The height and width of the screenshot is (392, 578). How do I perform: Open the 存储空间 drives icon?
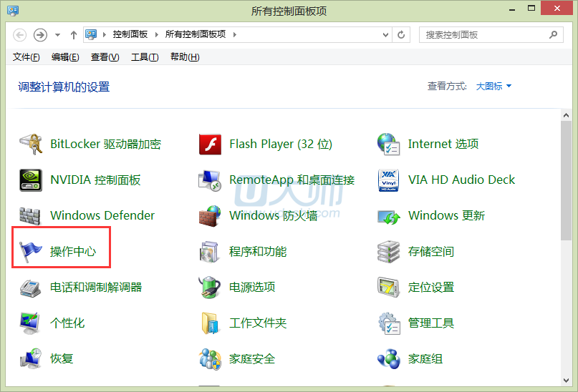(388, 252)
